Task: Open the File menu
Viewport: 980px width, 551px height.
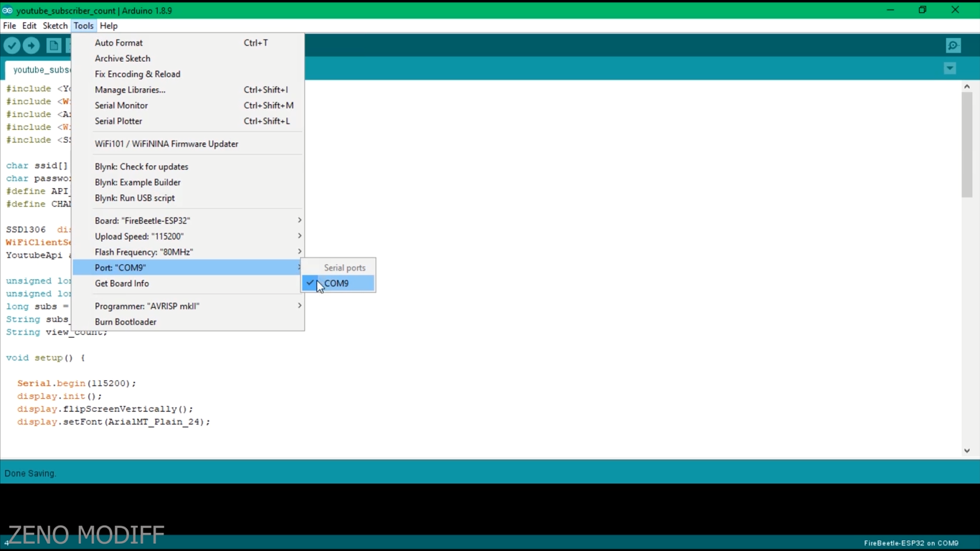Action: click(x=9, y=26)
